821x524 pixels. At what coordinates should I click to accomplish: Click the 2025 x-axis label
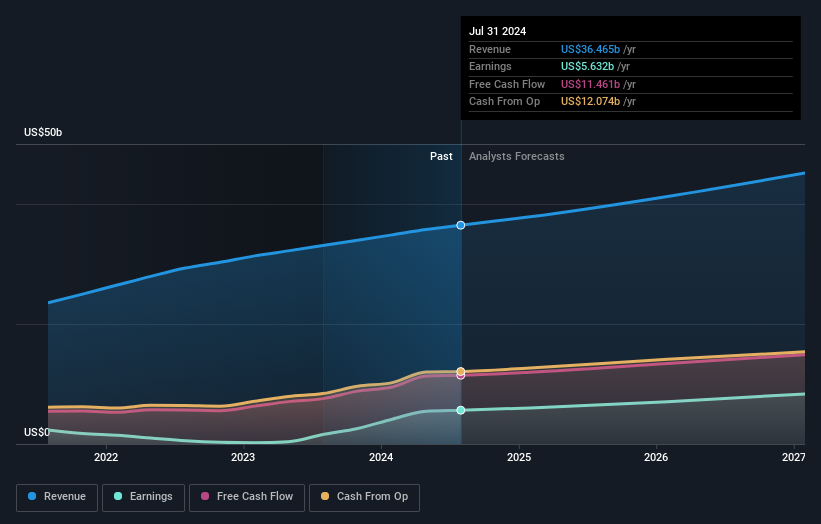coord(519,457)
